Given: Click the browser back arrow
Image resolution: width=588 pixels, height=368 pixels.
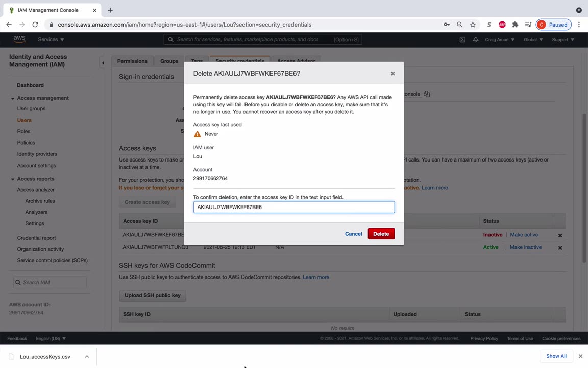Looking at the screenshot, I should pyautogui.click(x=9, y=25).
